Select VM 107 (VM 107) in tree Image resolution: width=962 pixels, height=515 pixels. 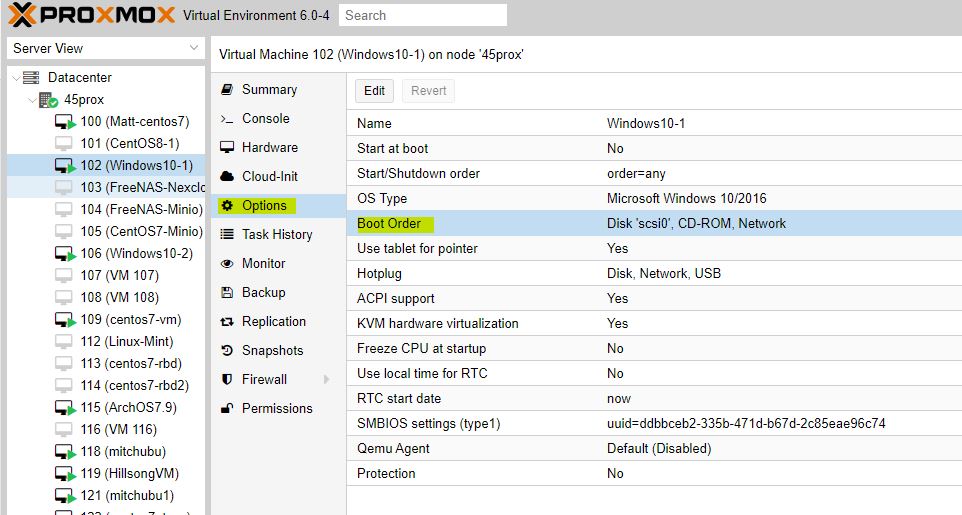click(x=106, y=276)
